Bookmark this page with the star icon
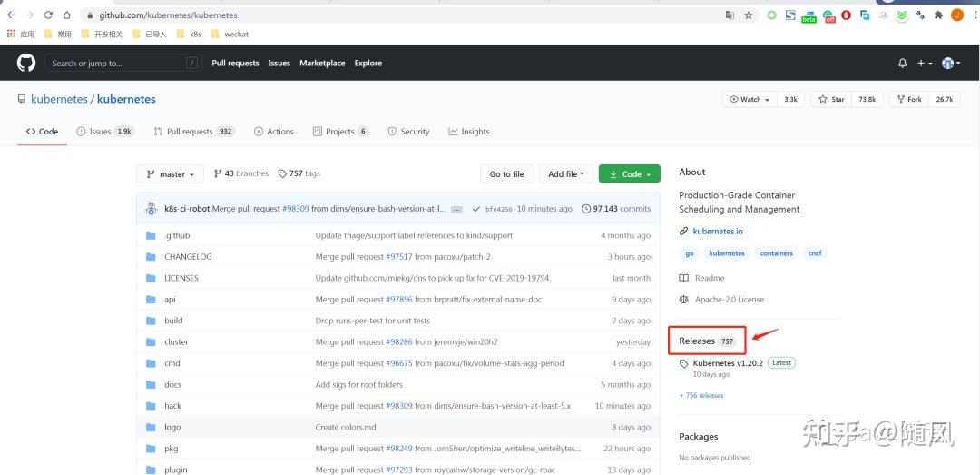980x475 pixels. [x=748, y=15]
